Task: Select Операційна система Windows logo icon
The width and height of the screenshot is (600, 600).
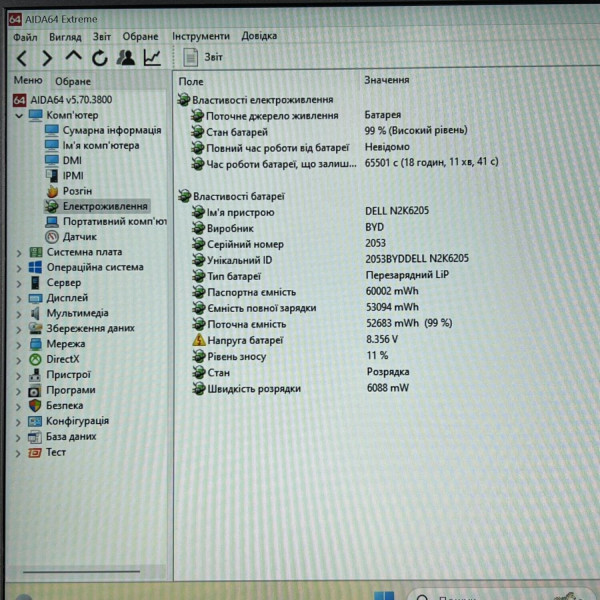Action: coord(36,267)
